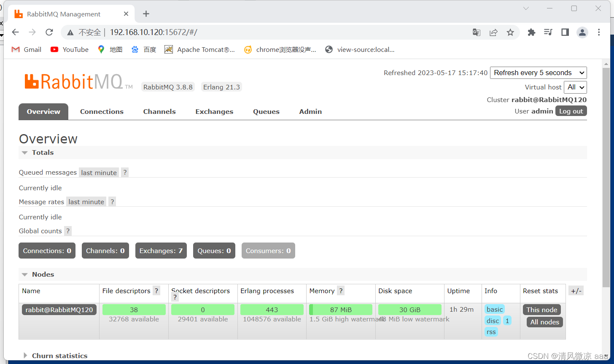
Task: Open the Gmail bookmark
Action: click(27, 49)
